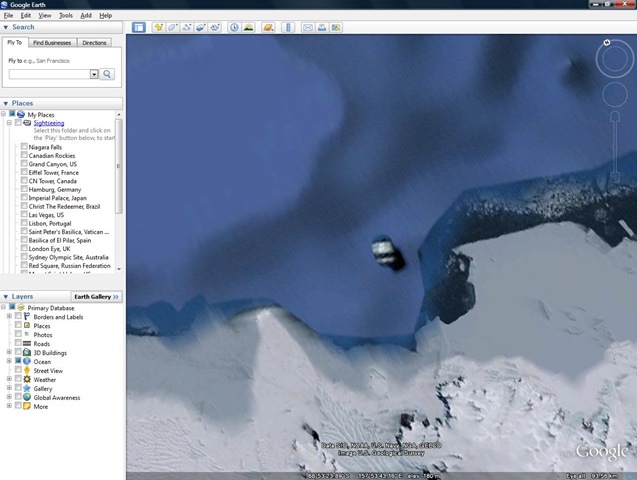Expand the 3D Buildings layer node
This screenshot has height=480, width=637.
pyautogui.click(x=9, y=352)
